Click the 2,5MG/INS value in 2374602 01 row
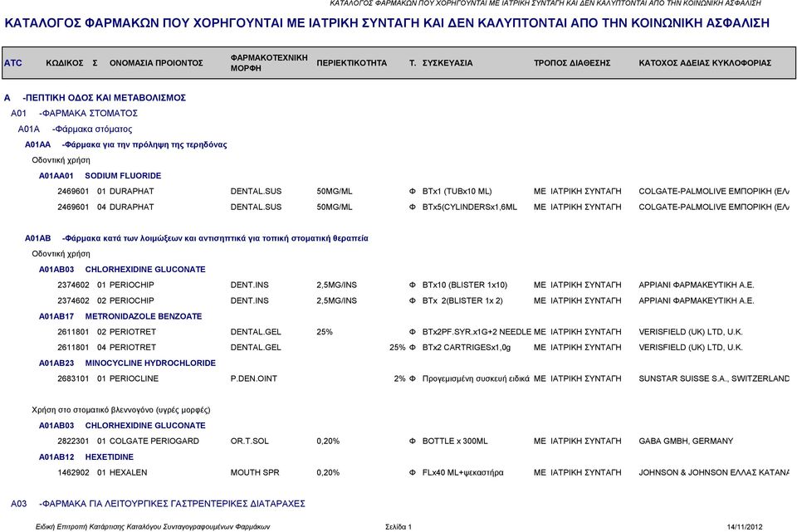 336,285
